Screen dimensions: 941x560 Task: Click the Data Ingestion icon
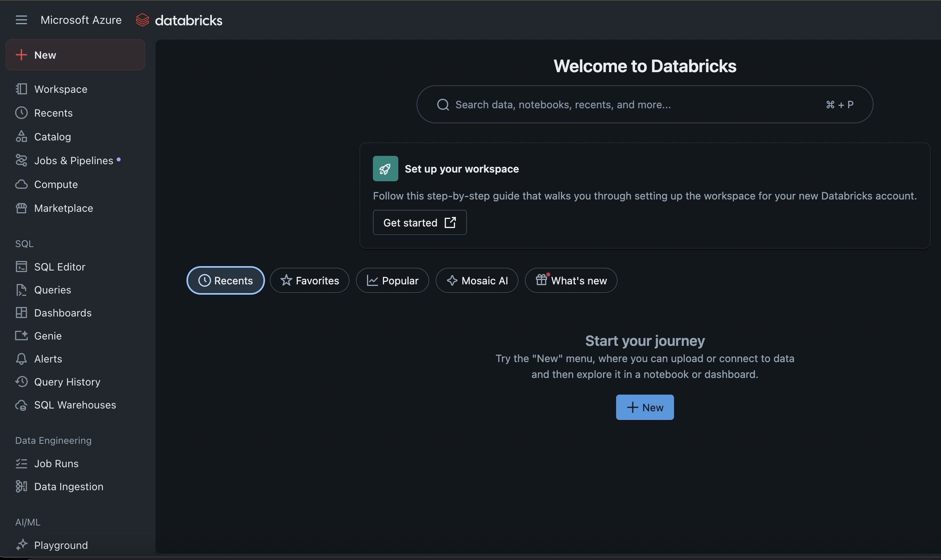tap(21, 487)
